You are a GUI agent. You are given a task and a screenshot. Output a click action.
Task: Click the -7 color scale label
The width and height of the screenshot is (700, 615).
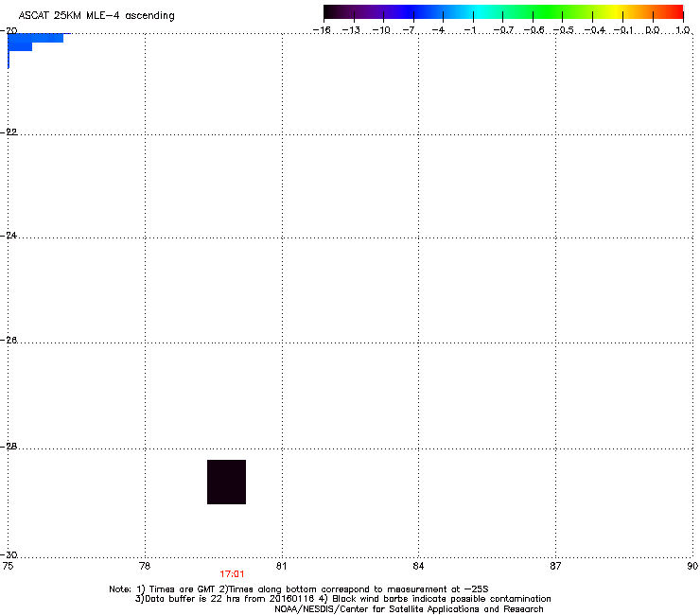411,30
